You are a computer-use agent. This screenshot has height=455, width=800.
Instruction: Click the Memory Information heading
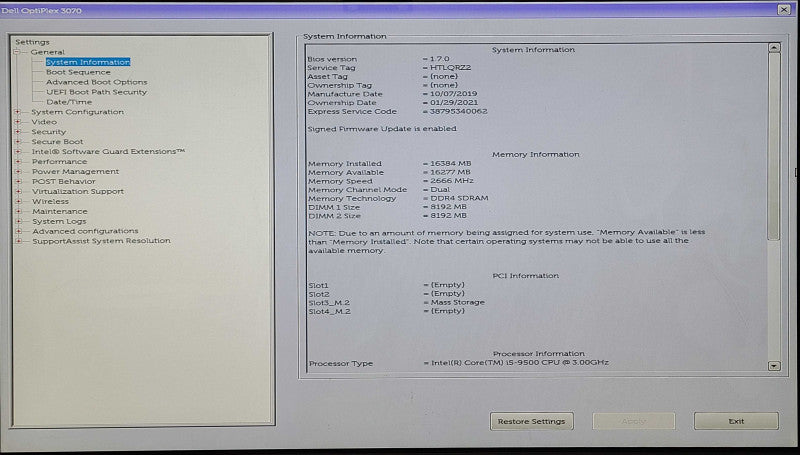pos(536,155)
